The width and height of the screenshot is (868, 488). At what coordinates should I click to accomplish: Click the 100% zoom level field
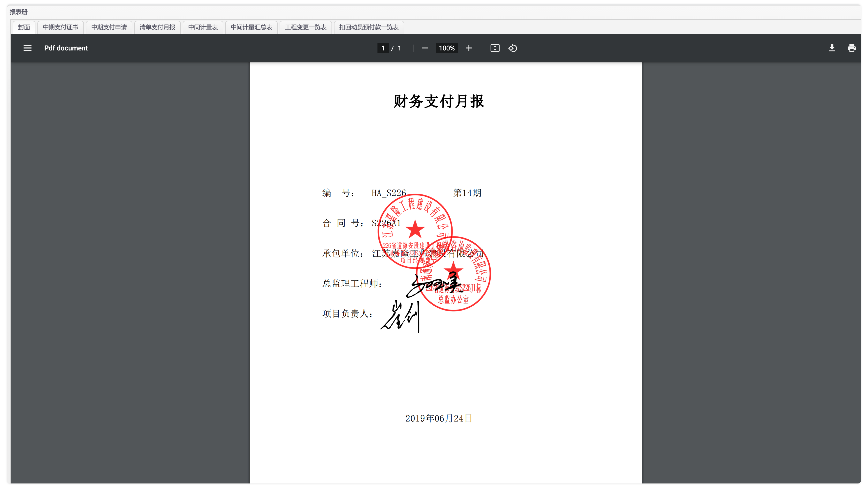tap(447, 48)
